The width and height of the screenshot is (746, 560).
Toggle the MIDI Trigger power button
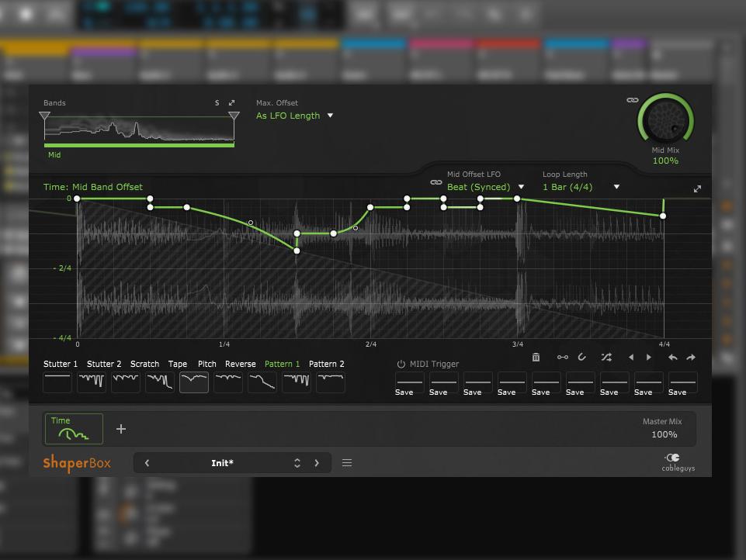(x=401, y=364)
